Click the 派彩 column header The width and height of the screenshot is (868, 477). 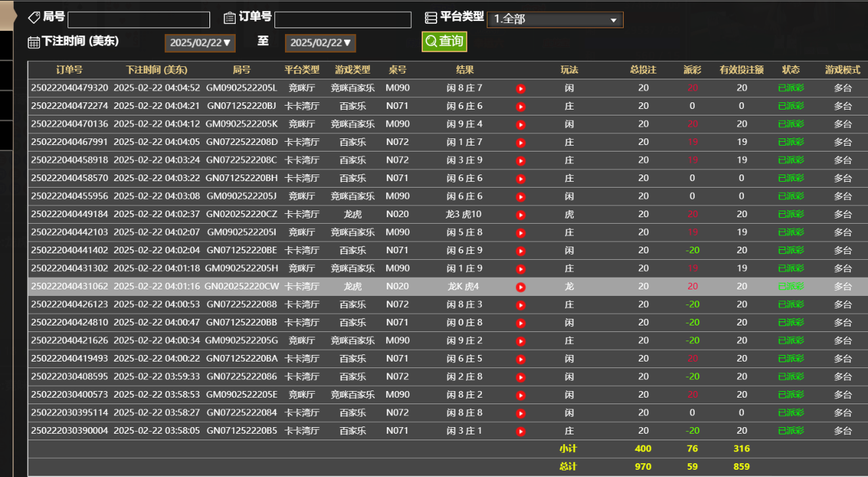(692, 70)
